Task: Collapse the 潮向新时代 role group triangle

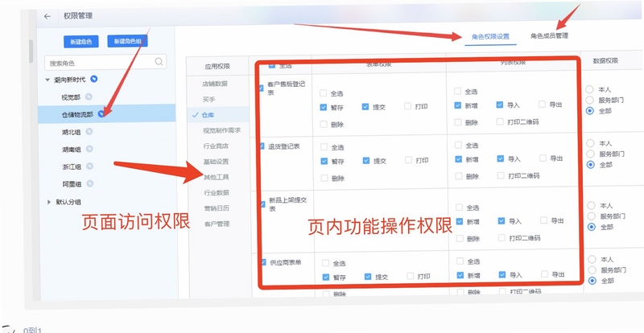Action: coord(47,80)
